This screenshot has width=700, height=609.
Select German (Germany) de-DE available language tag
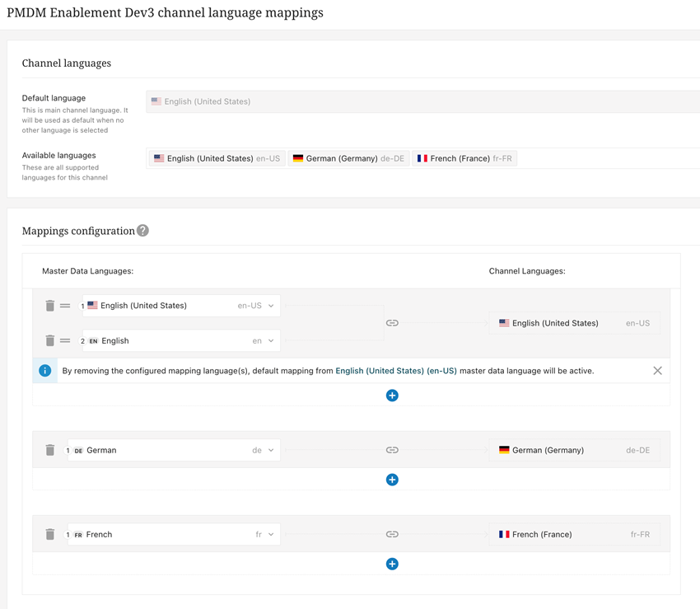pyautogui.click(x=348, y=158)
